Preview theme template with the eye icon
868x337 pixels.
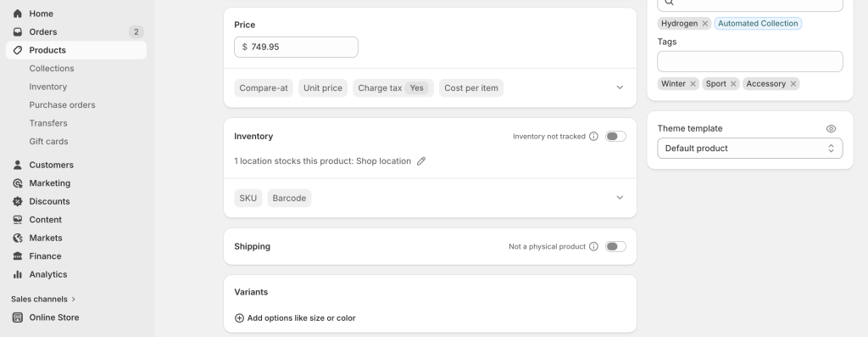[831, 128]
